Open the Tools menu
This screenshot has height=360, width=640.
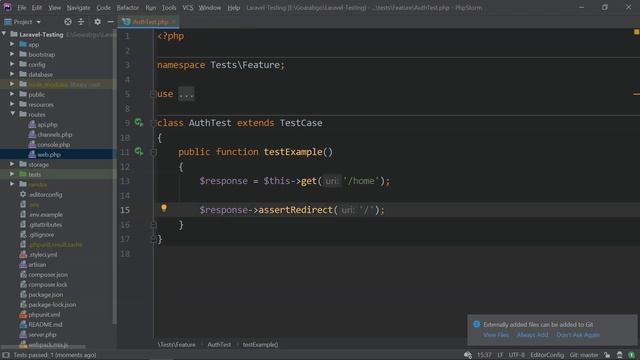tap(169, 7)
